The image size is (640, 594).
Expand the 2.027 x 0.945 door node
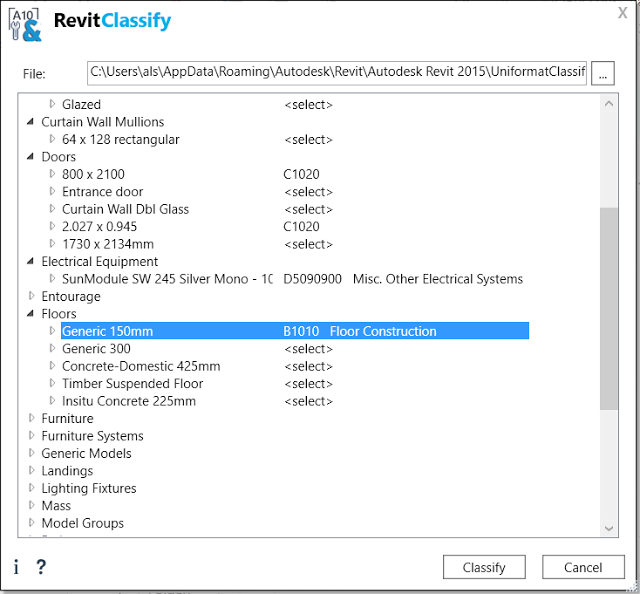[x=52, y=226]
